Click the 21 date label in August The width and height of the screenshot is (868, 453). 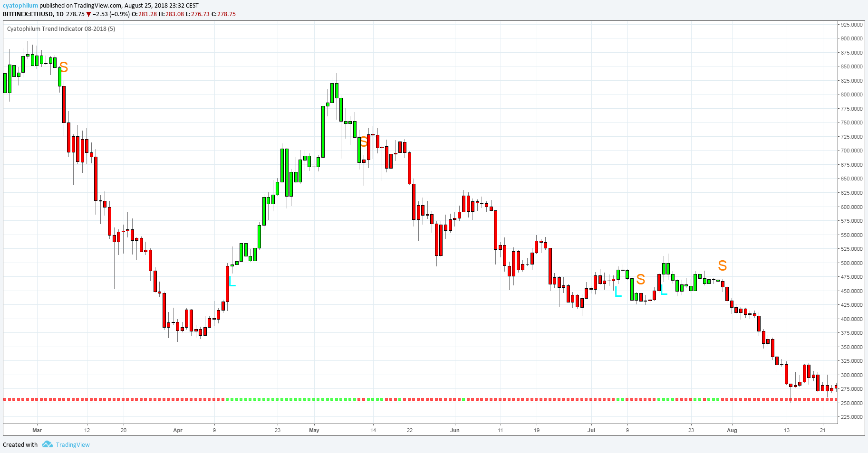tap(823, 430)
